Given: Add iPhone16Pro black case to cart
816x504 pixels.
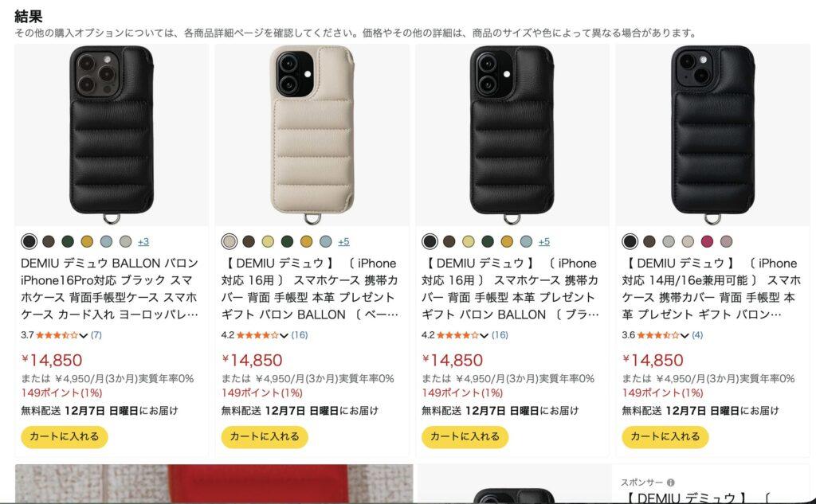Looking at the screenshot, I should tap(64, 437).
